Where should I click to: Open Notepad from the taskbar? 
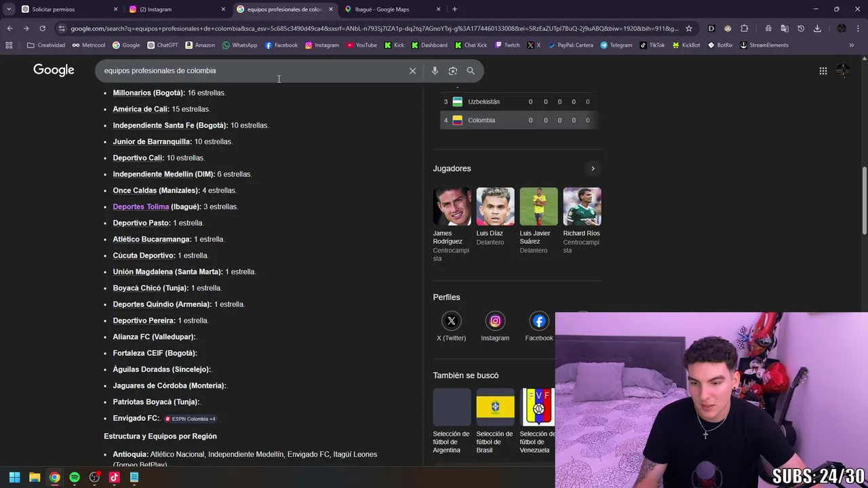(x=134, y=477)
